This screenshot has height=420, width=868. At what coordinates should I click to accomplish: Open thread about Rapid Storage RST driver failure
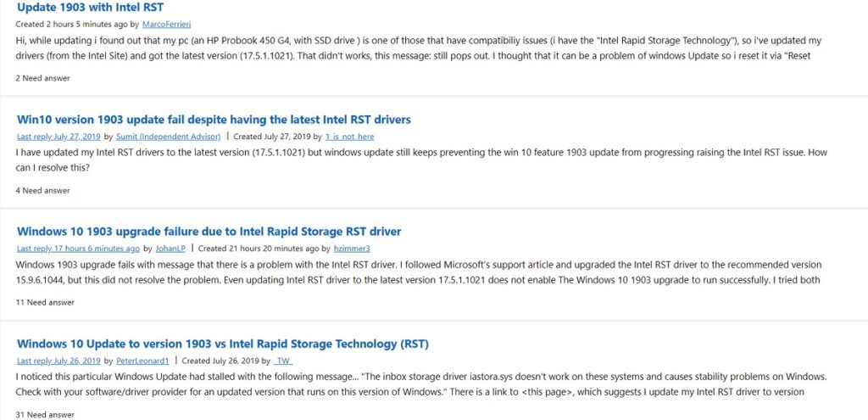pos(209,232)
